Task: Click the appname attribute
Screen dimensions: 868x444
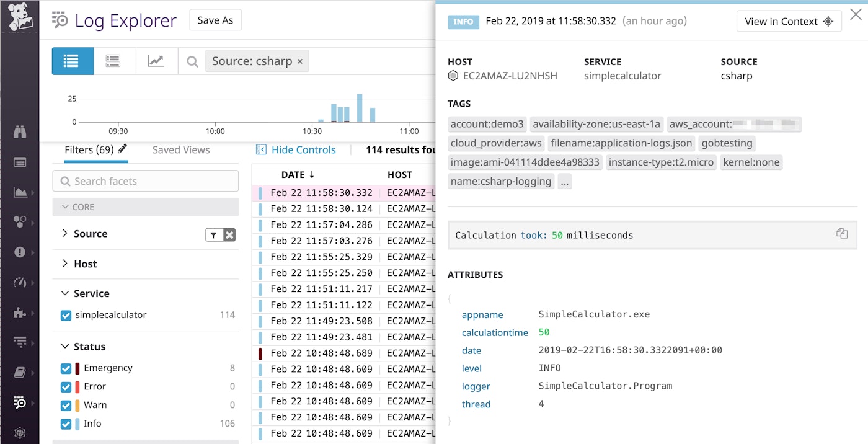Action: coord(482,315)
